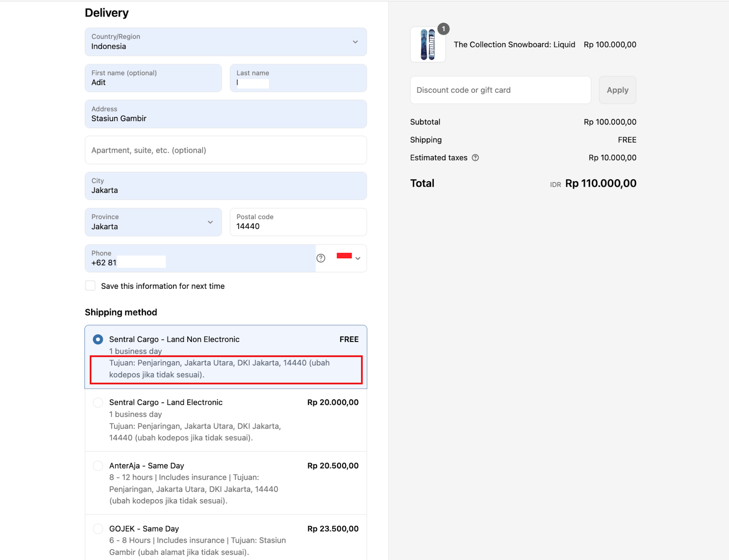Image resolution: width=729 pixels, height=560 pixels.
Task: Click the FREE label on Sentral Cargo option
Action: tap(349, 339)
